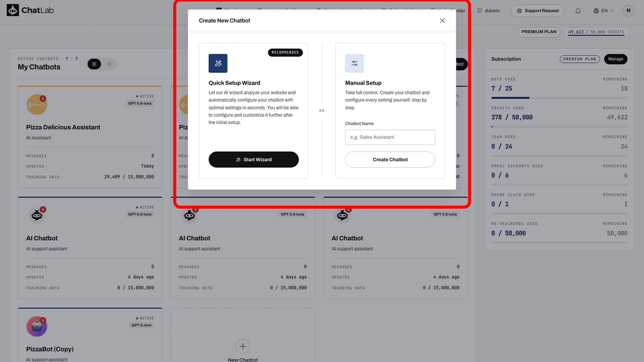Click the globe language icon
644x362 pixels.
coord(596,11)
